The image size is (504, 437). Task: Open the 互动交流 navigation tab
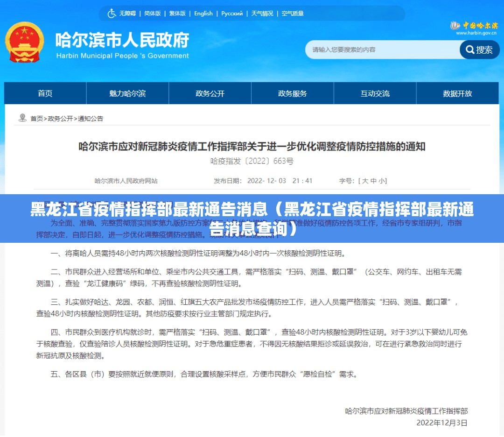375,93
